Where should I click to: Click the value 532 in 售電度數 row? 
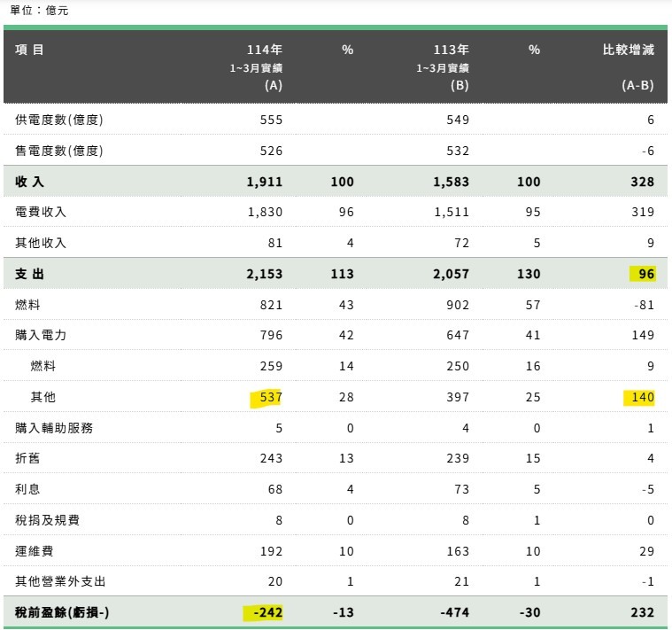pos(458,151)
